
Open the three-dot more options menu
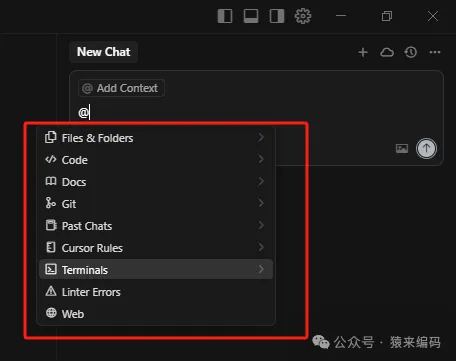coord(435,52)
